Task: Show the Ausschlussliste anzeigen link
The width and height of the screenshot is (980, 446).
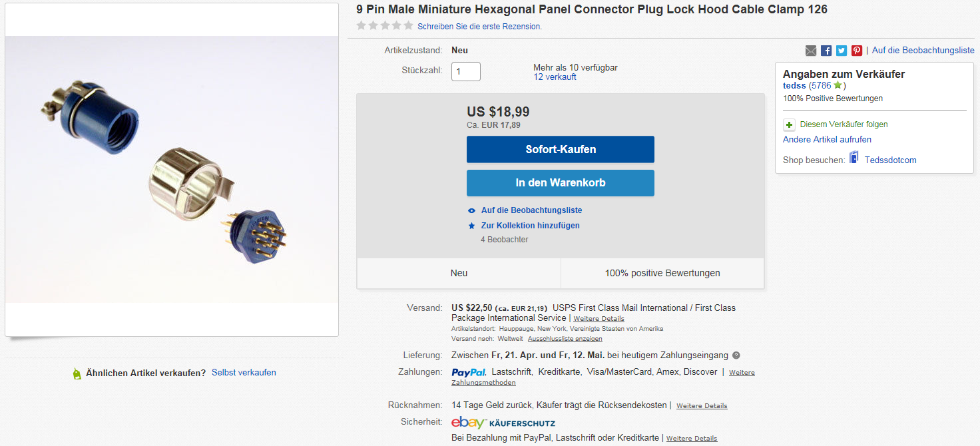Action: 565,339
